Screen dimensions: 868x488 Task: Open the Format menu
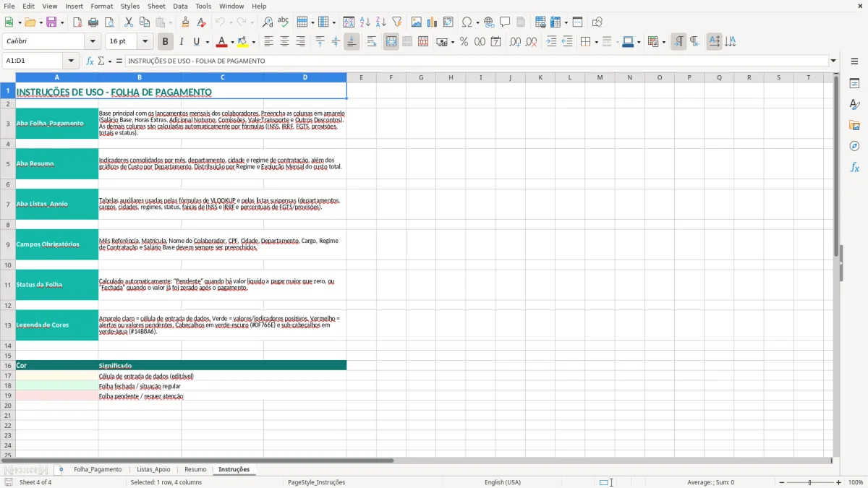pyautogui.click(x=102, y=6)
